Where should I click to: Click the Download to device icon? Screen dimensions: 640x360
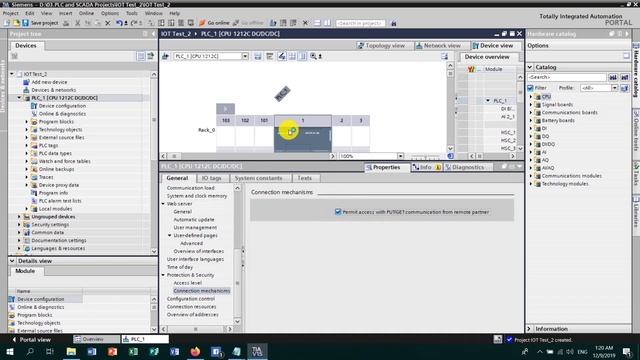click(x=161, y=23)
